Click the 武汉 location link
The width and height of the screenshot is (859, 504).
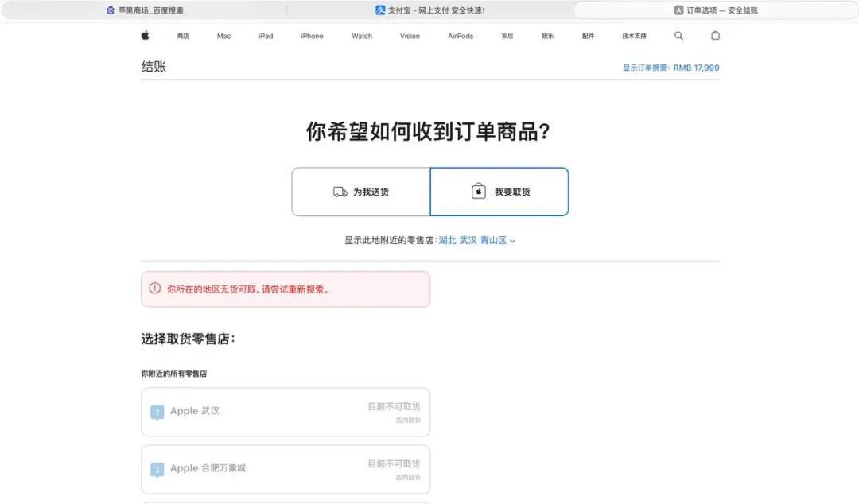(468, 241)
